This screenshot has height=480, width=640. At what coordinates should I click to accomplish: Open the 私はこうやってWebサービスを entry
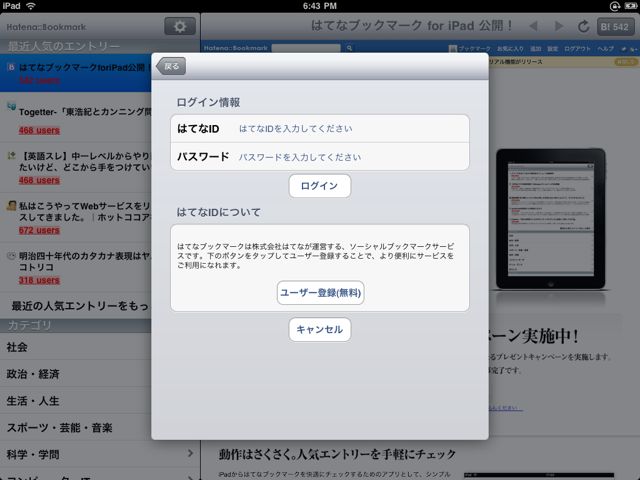[x=76, y=218]
